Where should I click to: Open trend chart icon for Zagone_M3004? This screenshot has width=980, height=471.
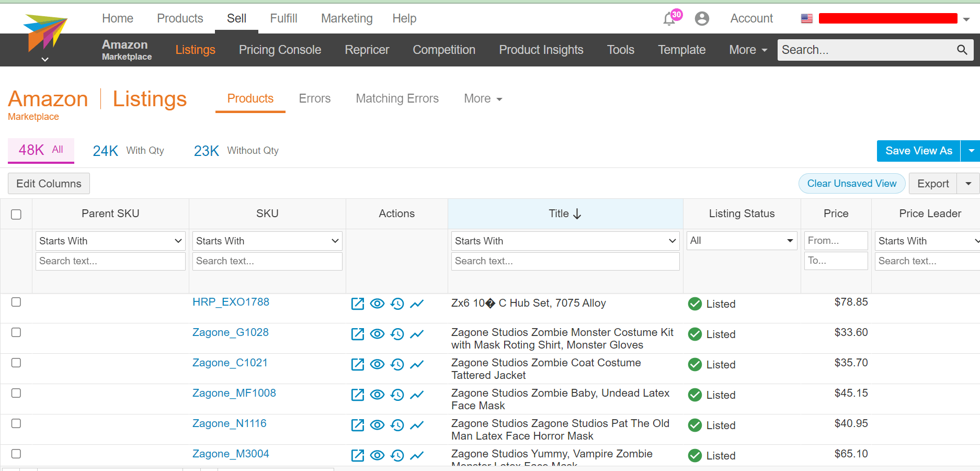417,455
